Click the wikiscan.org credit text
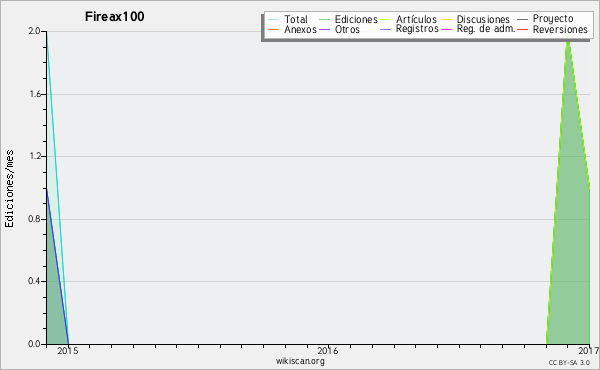This screenshot has height=370, width=600. tap(300, 361)
